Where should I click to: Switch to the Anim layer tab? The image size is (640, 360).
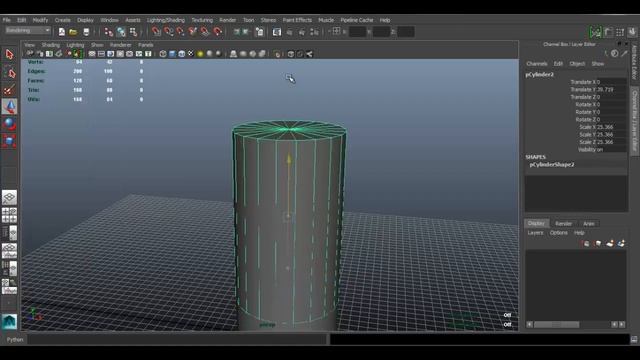pyautogui.click(x=589, y=224)
